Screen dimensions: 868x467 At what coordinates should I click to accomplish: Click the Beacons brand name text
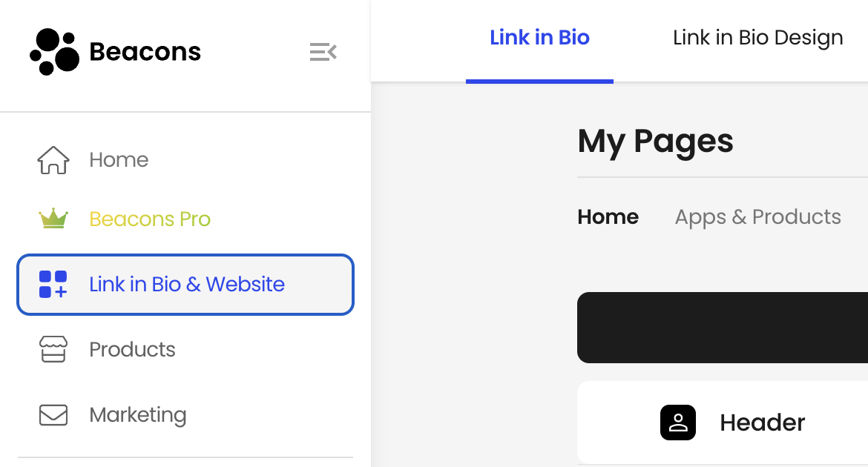pos(145,52)
